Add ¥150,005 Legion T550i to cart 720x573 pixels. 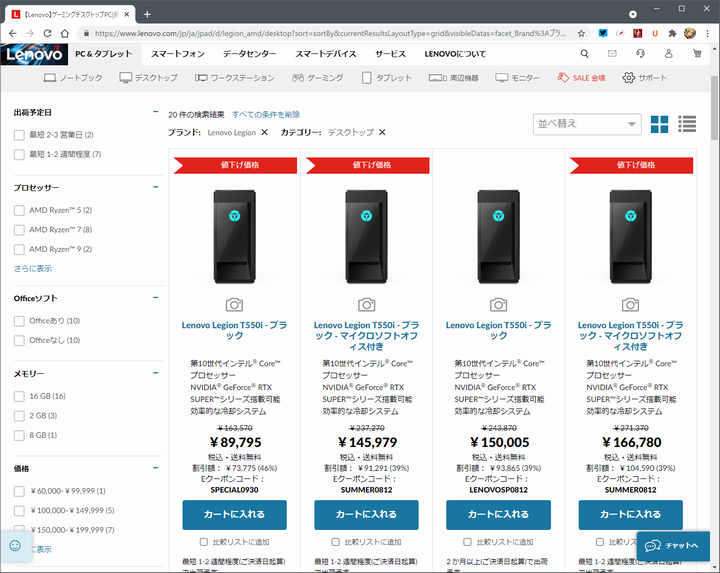[x=498, y=515]
